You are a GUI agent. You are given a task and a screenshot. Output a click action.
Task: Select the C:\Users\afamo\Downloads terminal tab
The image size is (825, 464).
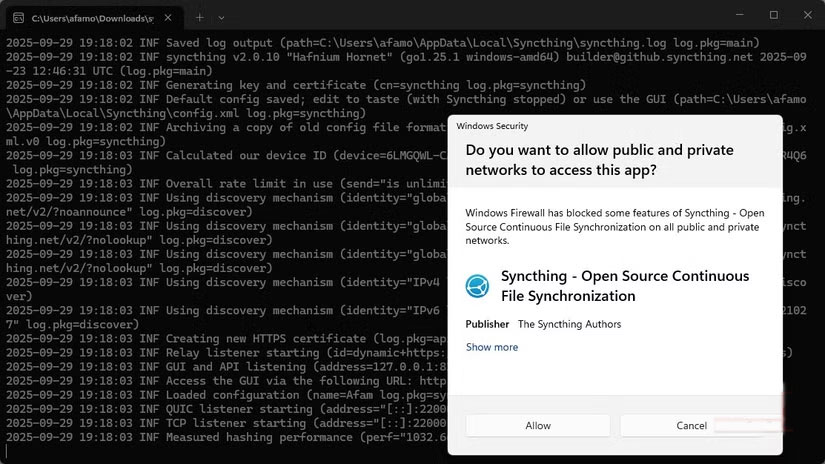click(x=92, y=18)
